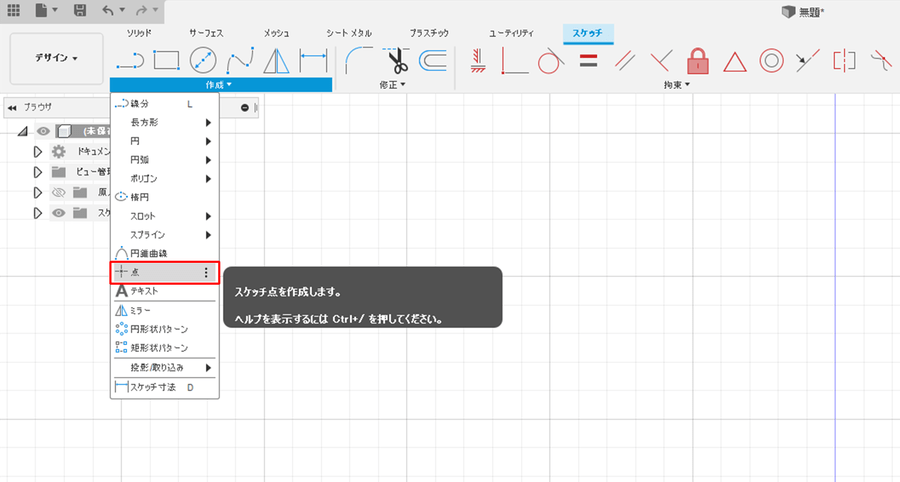The image size is (900, 482).
Task: Apply Collinear constraint
Action: [x=808, y=60]
